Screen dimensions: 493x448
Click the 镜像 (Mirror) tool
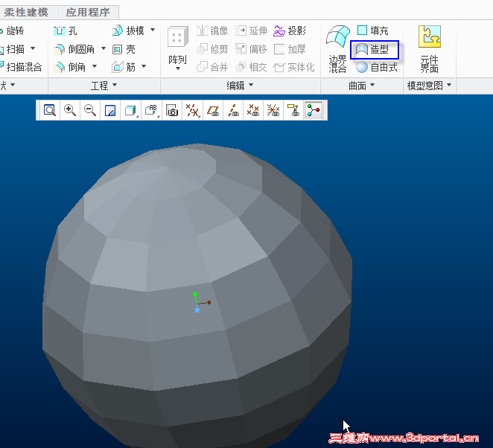tap(212, 31)
